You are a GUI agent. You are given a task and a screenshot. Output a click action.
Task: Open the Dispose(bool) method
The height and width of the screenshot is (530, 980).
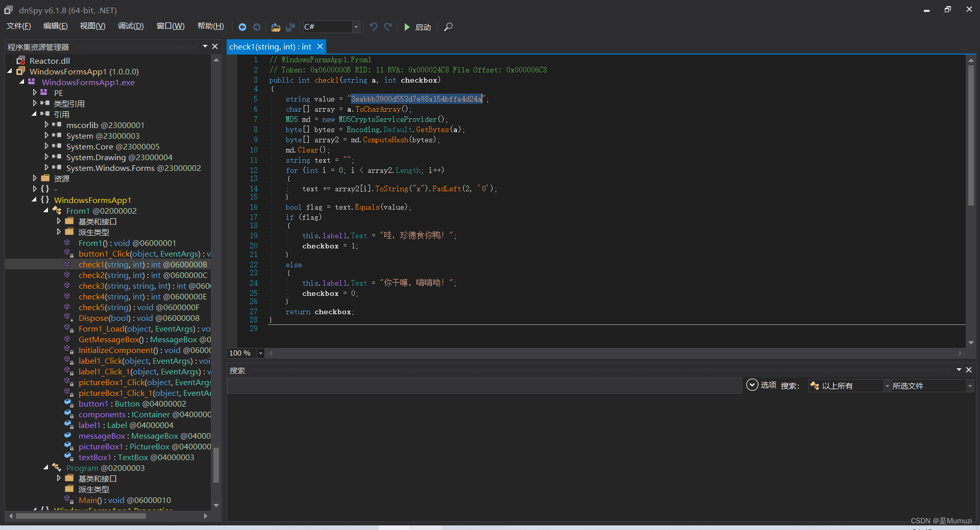[139, 318]
